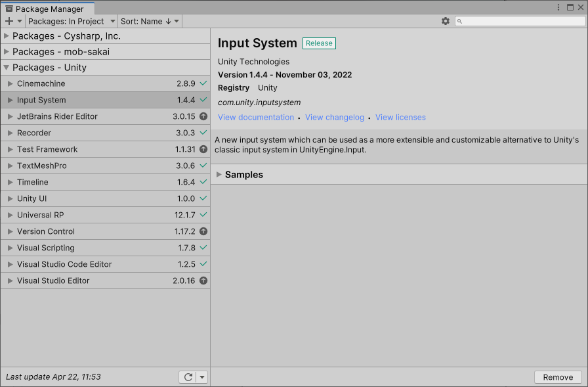Click installed checkmark for Timeline
588x387 pixels.
pos(203,182)
